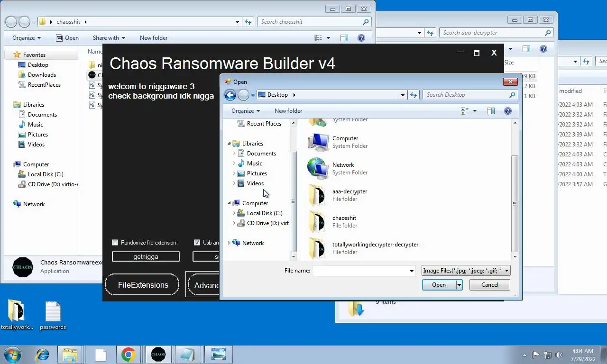Screen dimensions: 607x364
Task: Open the split arrow beside the Open button
Action: (x=459, y=285)
